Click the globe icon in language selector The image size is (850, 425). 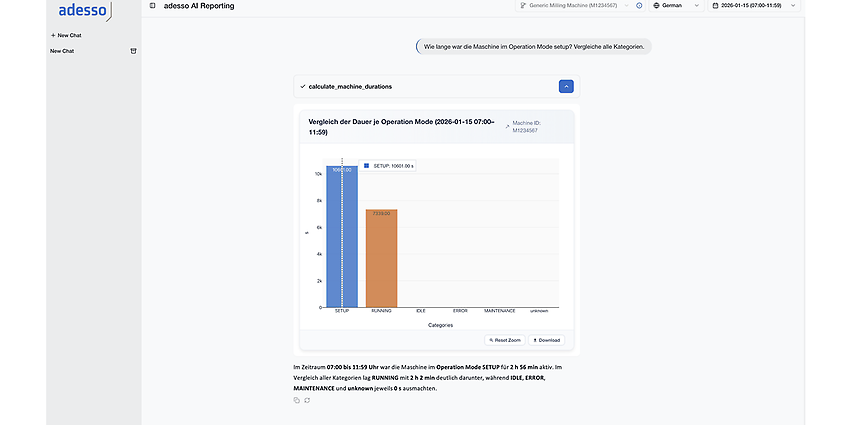pos(656,5)
